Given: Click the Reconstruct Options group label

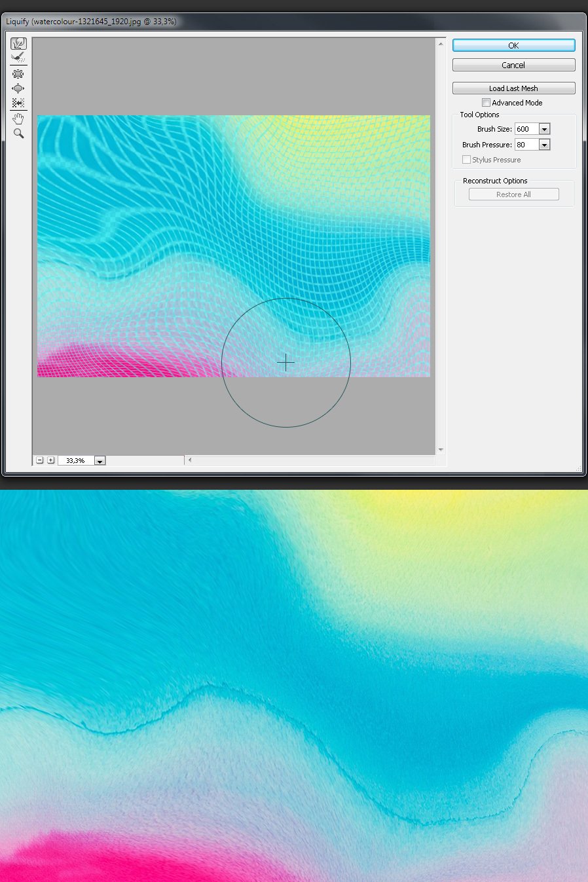Looking at the screenshot, I should coord(495,181).
